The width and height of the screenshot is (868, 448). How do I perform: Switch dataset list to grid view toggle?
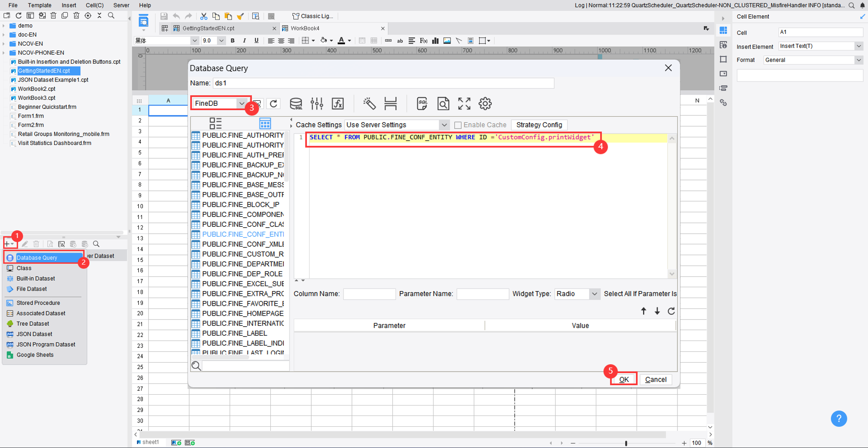265,123
